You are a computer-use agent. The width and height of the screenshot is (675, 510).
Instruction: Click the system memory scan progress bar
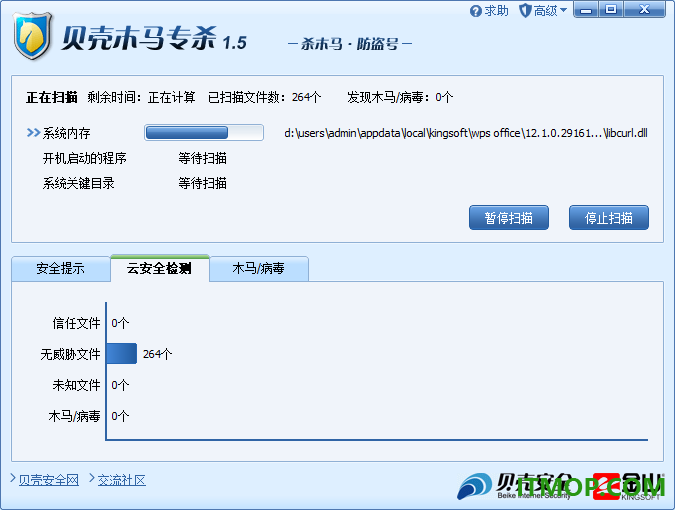(x=204, y=133)
